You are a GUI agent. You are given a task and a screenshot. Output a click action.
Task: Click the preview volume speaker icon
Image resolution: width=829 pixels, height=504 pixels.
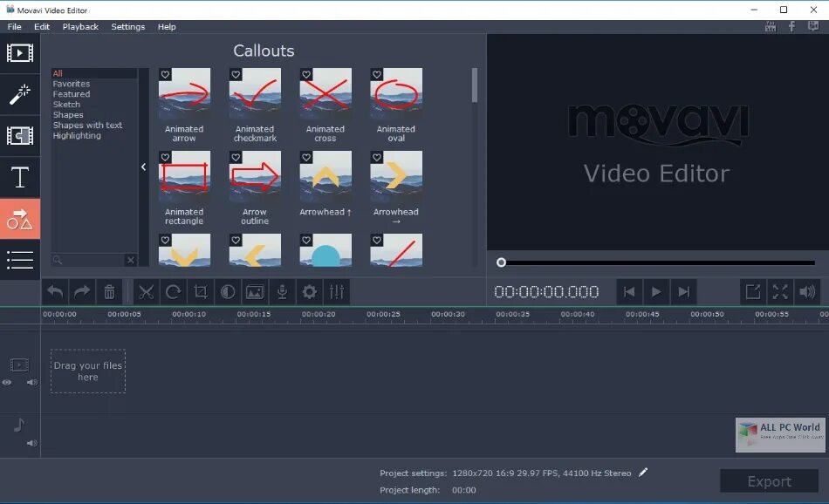click(x=807, y=291)
